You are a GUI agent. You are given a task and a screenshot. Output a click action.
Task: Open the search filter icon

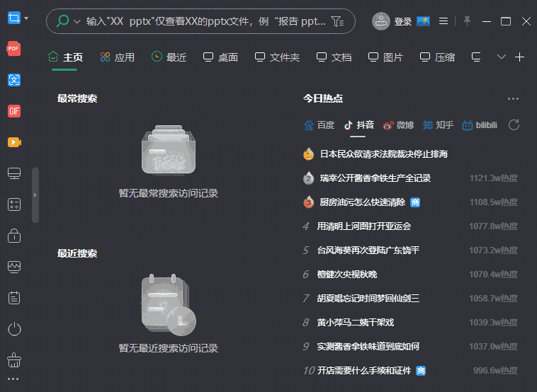(x=337, y=21)
